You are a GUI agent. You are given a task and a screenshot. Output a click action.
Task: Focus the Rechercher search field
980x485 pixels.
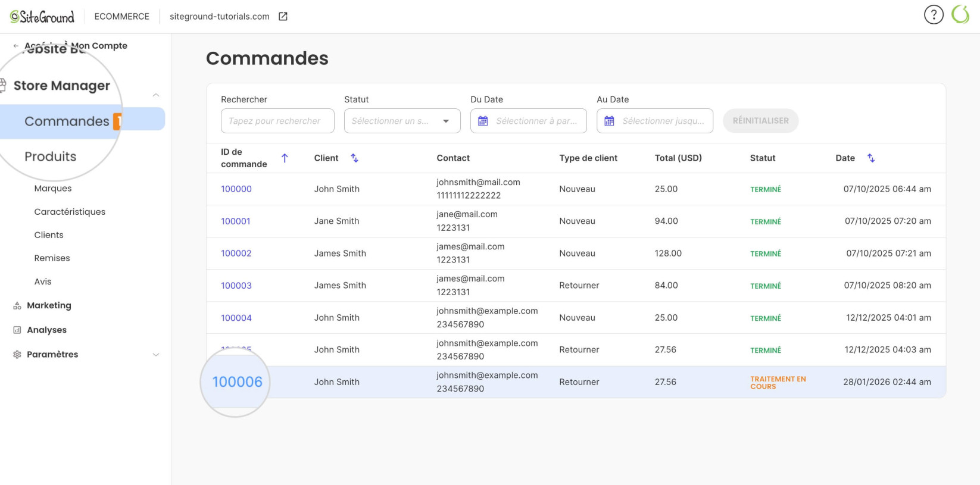277,121
